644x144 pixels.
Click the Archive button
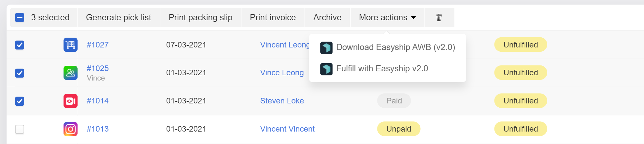[327, 18]
